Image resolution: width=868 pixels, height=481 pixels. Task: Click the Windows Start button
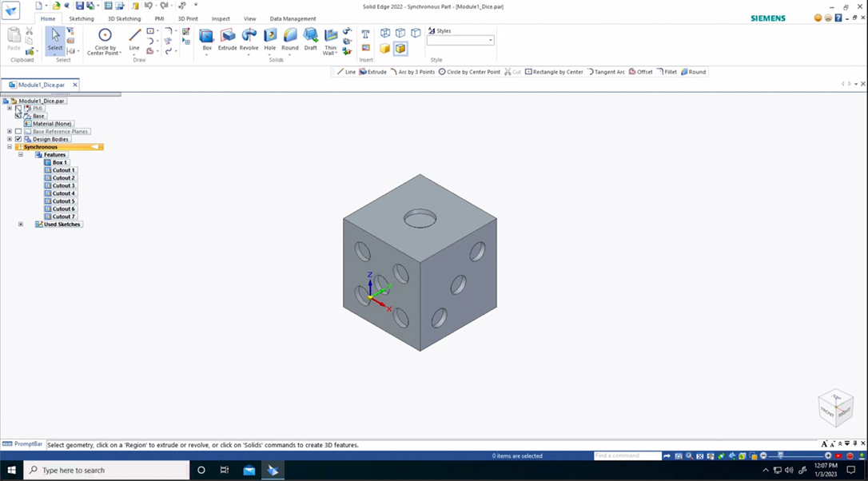pyautogui.click(x=11, y=471)
